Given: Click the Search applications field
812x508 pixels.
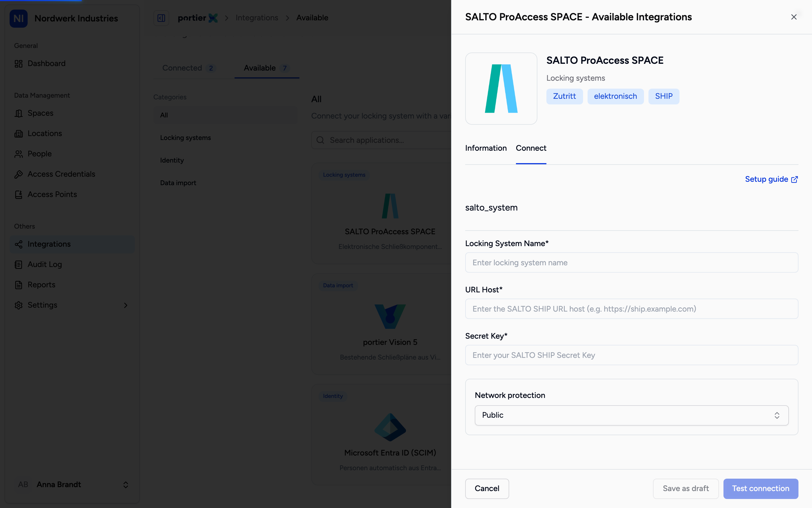Looking at the screenshot, I should pos(381,140).
